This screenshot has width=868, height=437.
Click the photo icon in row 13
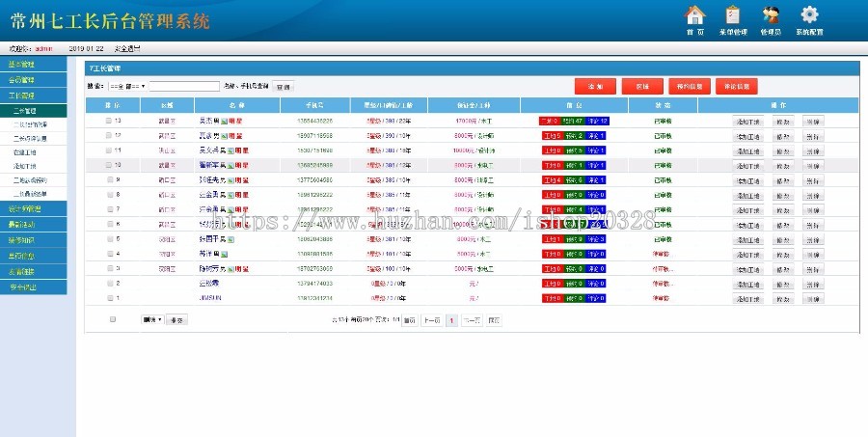pos(224,121)
